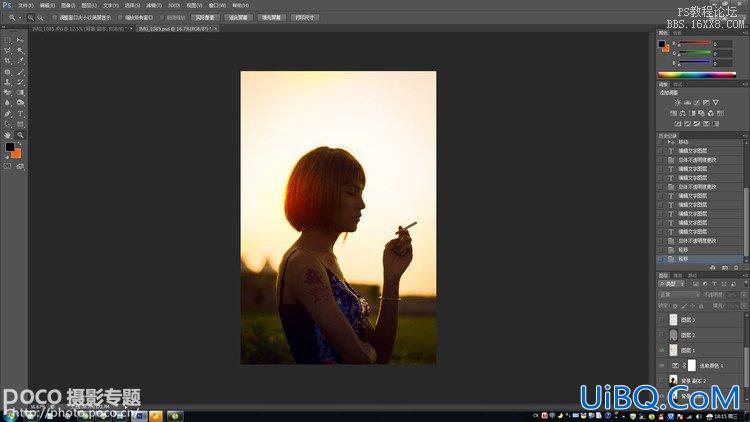The width and height of the screenshot is (750, 422).
Task: Open the Edit (编辑) menu
Action: [x=47, y=5]
